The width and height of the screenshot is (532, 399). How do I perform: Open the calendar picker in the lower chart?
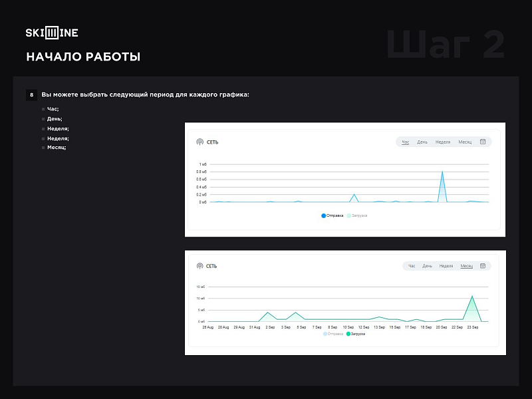click(x=483, y=266)
